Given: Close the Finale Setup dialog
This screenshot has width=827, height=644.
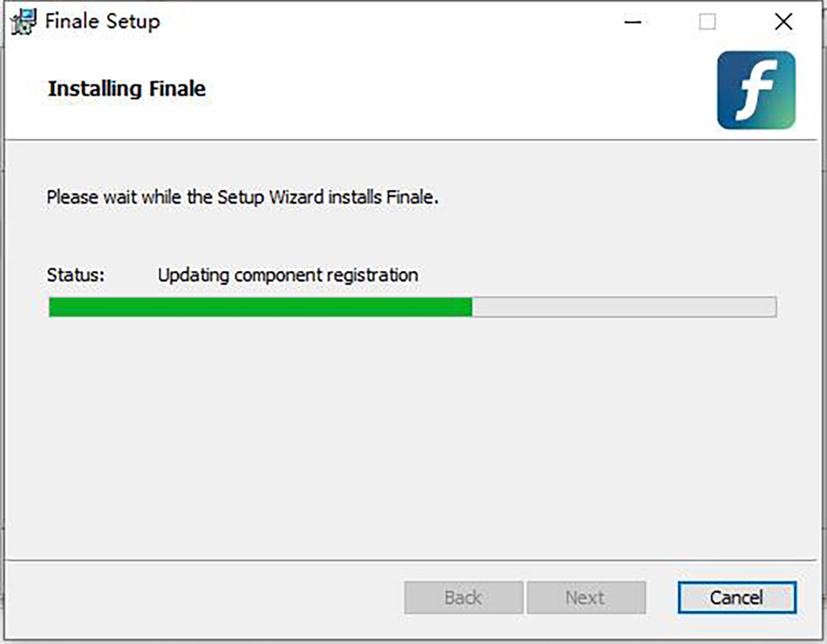Looking at the screenshot, I should coord(784,22).
